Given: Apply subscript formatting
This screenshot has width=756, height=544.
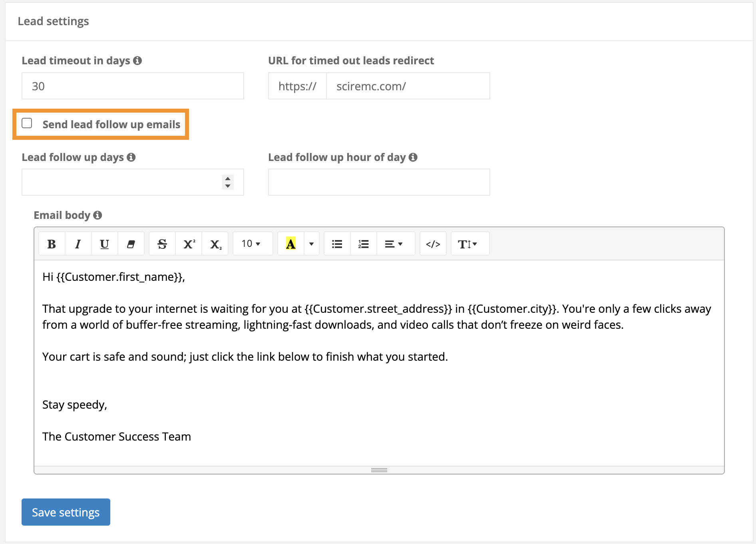Looking at the screenshot, I should [x=215, y=243].
